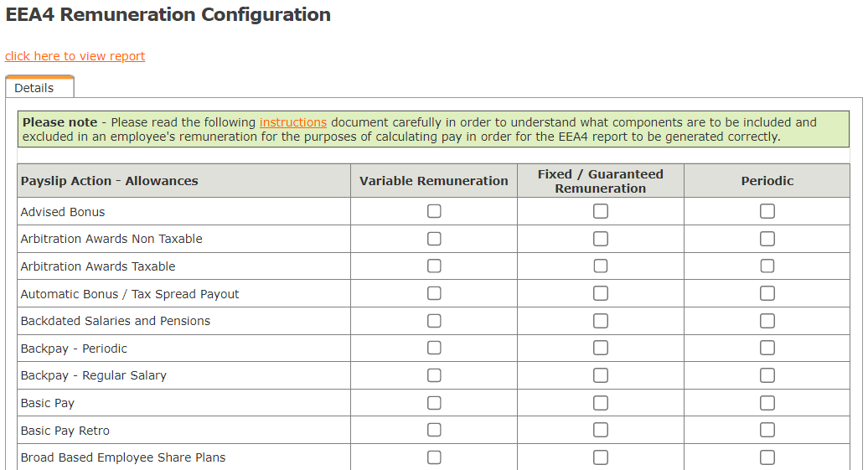Tick Fixed / Guaranteed for Basic Pay Retro

coord(601,430)
